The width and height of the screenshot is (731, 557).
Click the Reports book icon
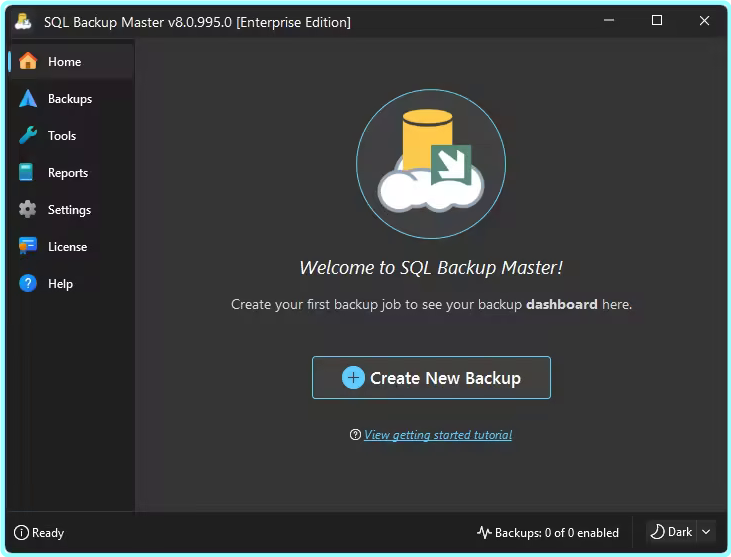(x=26, y=172)
